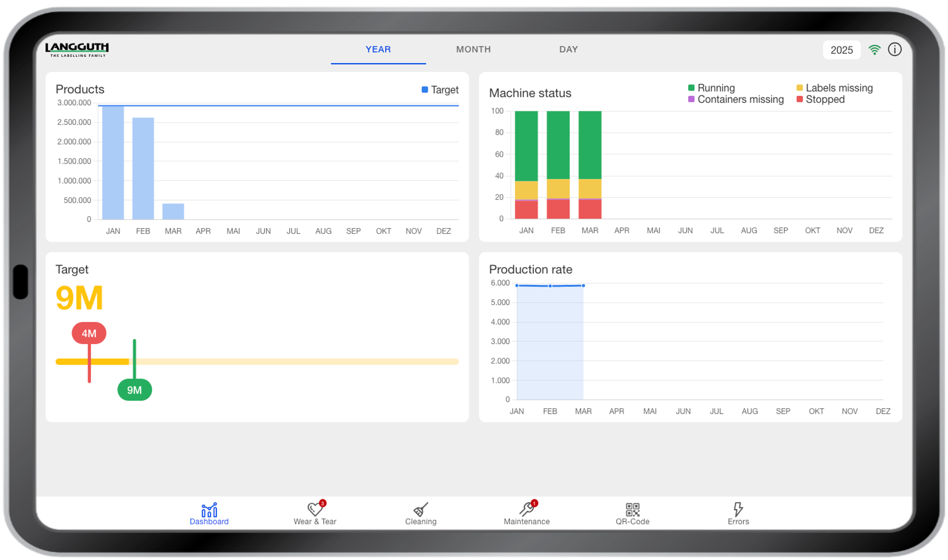Click the January bar in Products chart
The image size is (948, 560).
(x=113, y=163)
